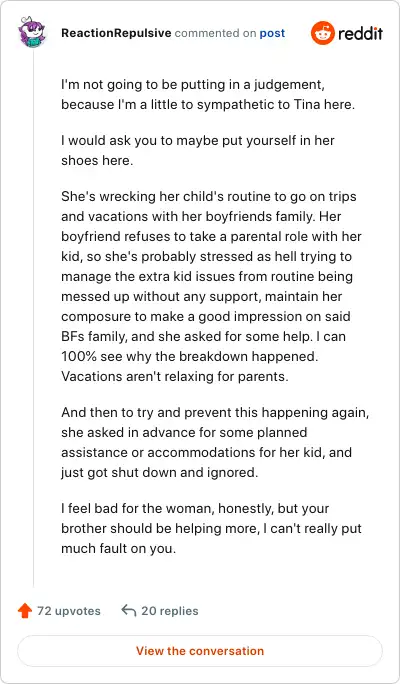The image size is (400, 684).
Task: Click the paragraph starting "She's wrecking her child's"
Action: (211, 286)
